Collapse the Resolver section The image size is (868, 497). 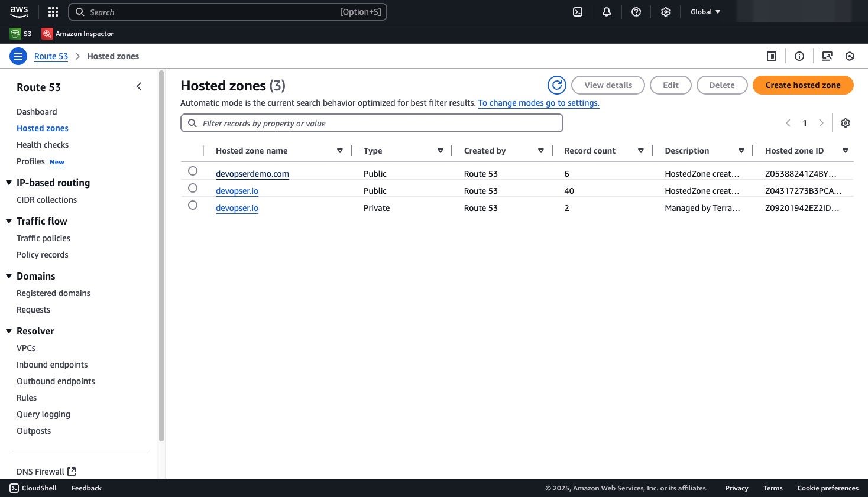(x=9, y=331)
